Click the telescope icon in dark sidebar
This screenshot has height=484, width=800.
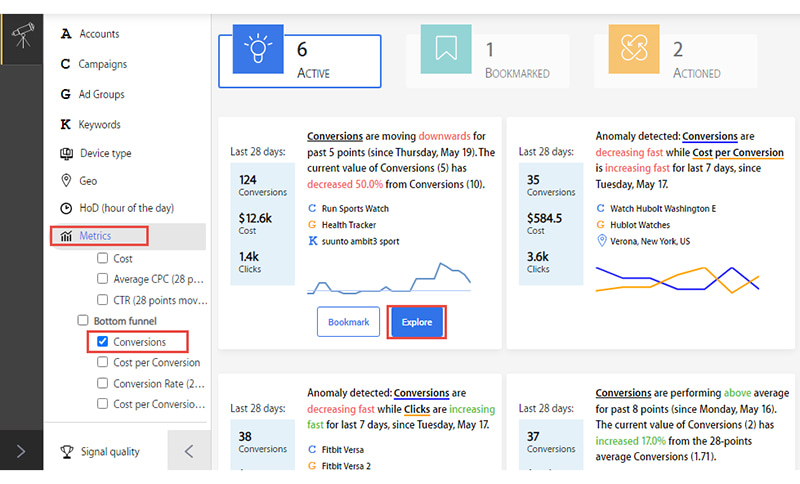22,36
